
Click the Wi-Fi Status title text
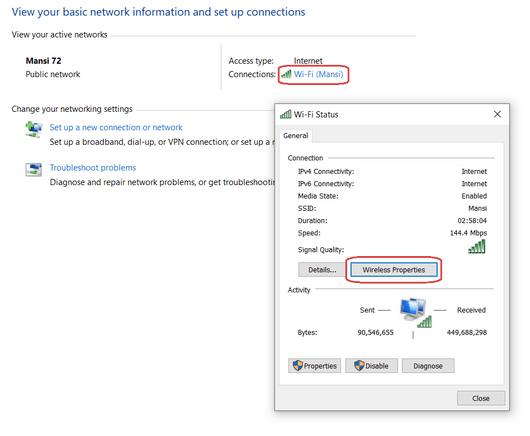[316, 115]
